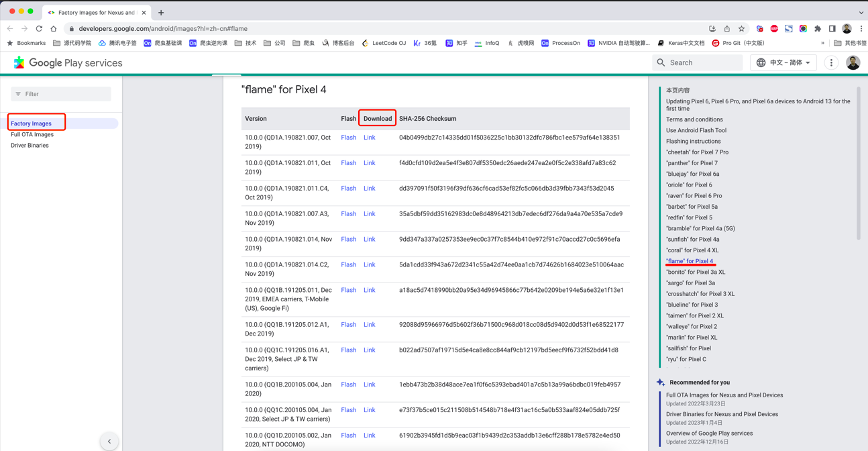Toggle the browser side panel icon
This screenshot has height=451, width=868.
(x=832, y=29)
